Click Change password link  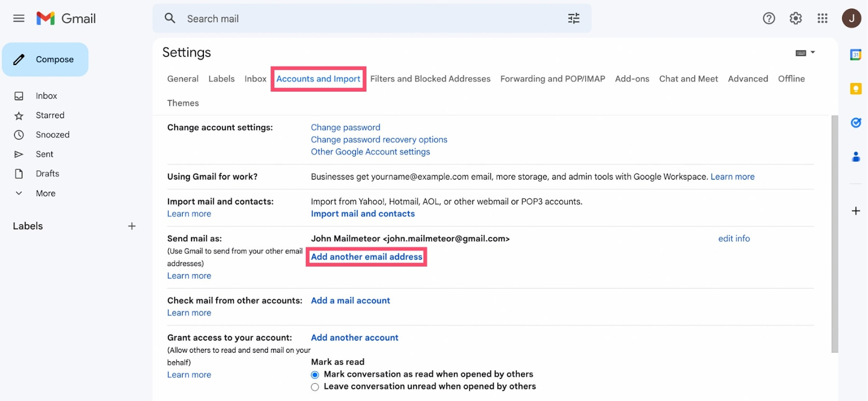tap(346, 127)
